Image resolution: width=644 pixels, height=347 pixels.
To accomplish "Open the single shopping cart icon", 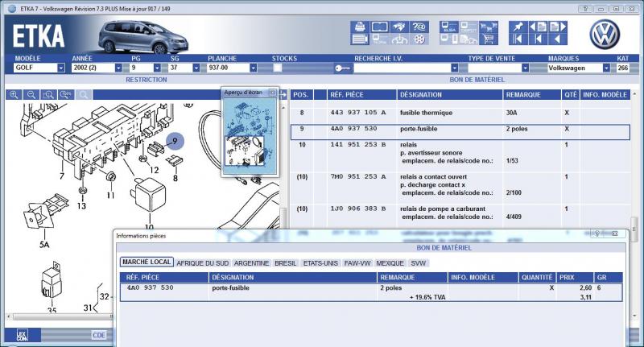I will click(489, 39).
